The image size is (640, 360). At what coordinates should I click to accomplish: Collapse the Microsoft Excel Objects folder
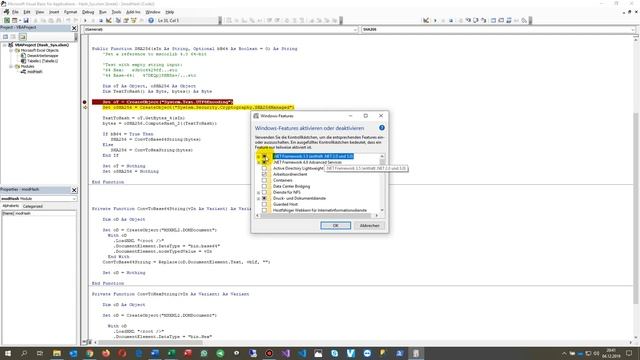click(11, 50)
